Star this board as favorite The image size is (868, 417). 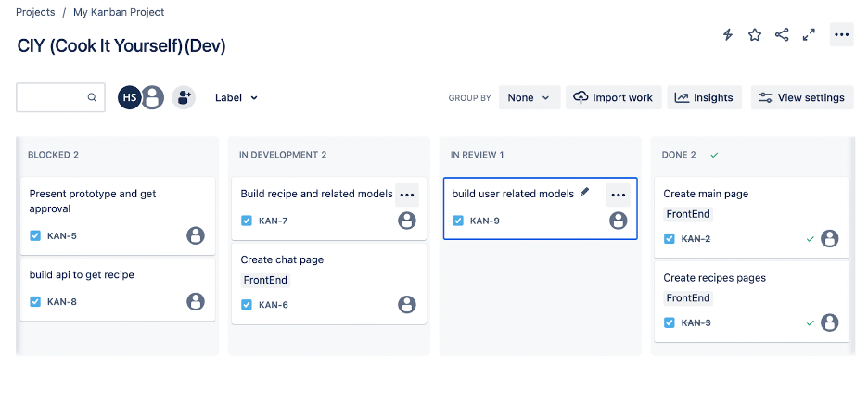tap(755, 35)
